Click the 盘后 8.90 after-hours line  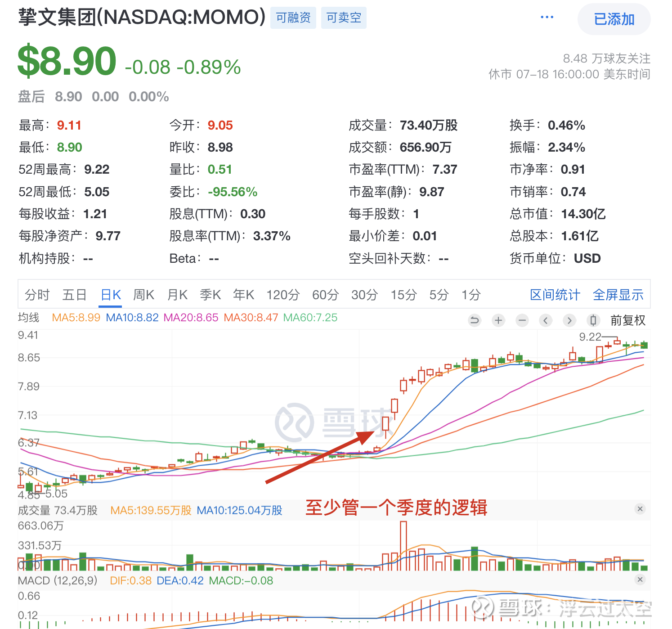coord(94,96)
